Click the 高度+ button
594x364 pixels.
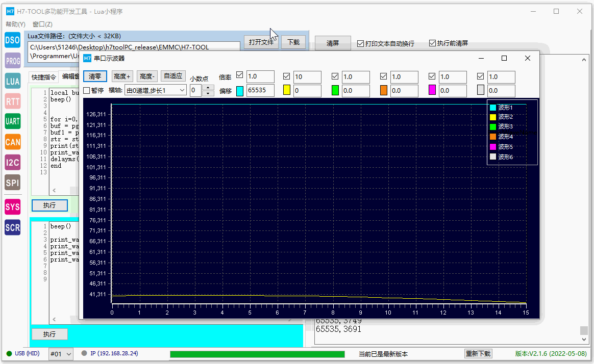pyautogui.click(x=122, y=76)
